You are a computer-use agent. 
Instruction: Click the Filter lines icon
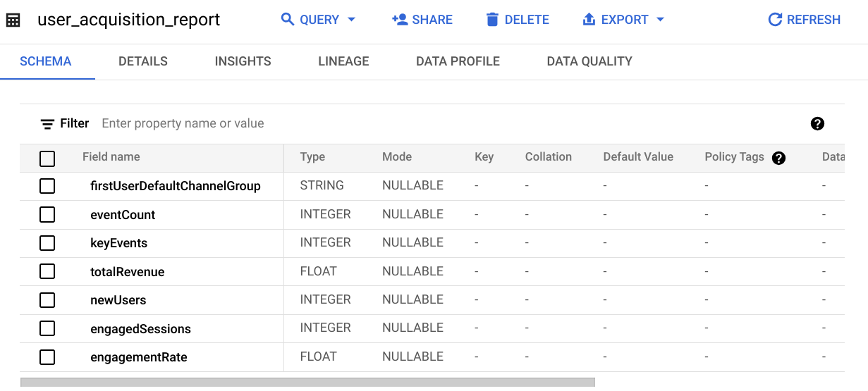[x=47, y=124]
